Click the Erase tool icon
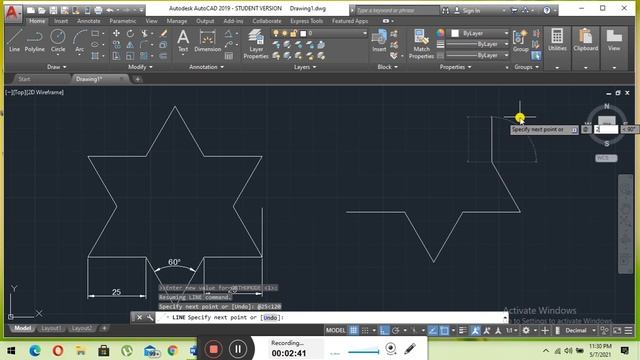Viewport: 640px width, 360px height. point(163,33)
